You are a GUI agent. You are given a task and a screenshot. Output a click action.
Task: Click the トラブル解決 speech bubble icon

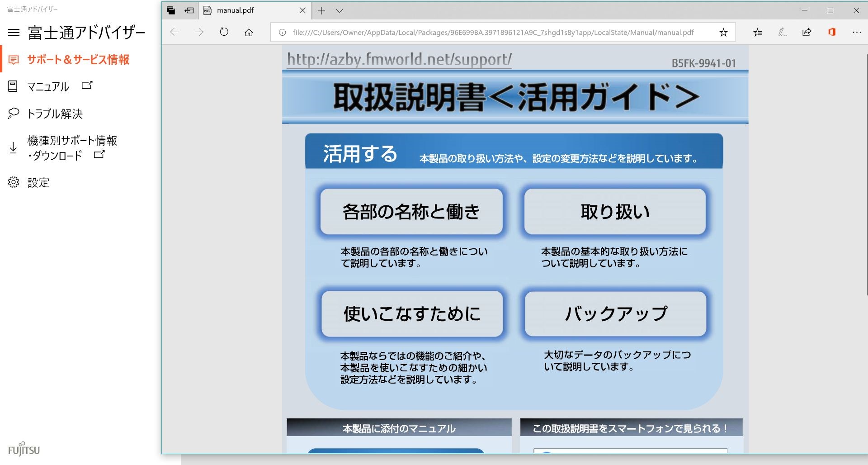(14, 113)
